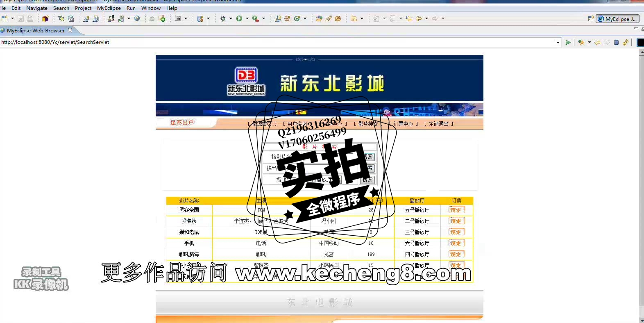
Task: Open the Project menu
Action: tap(83, 8)
